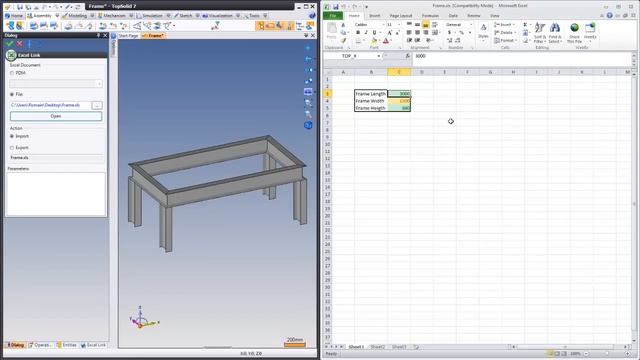The width and height of the screenshot is (640, 360).
Task: Click the highlighted middle-align icon in Excel
Action: [x=425, y=25]
